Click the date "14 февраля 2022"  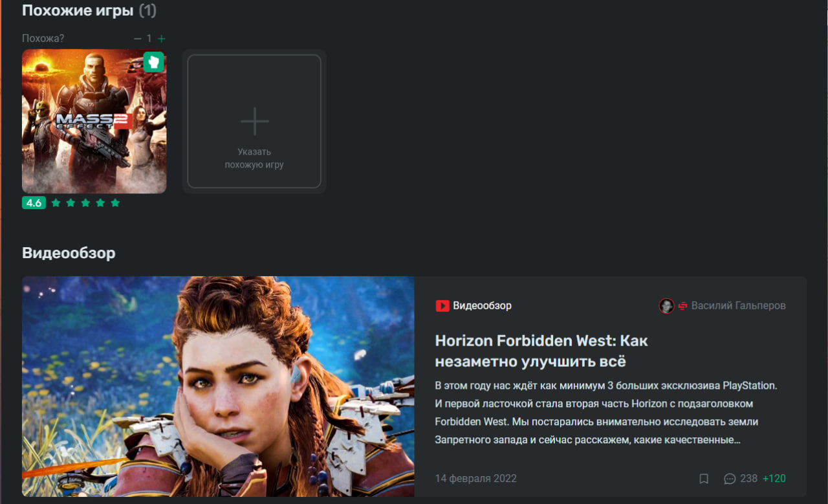tap(476, 479)
